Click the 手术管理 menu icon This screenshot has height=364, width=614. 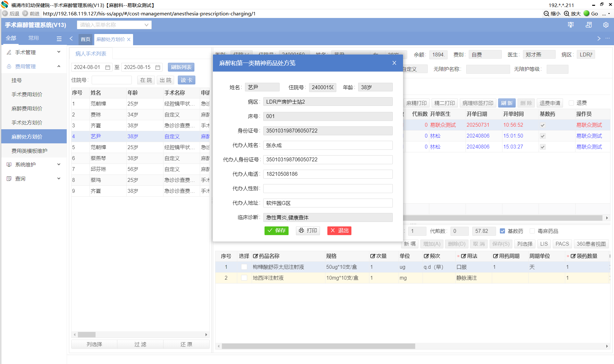(9, 52)
